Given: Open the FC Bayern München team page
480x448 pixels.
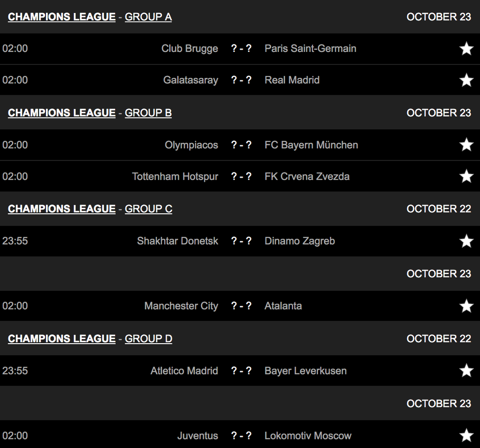Looking at the screenshot, I should tap(311, 145).
